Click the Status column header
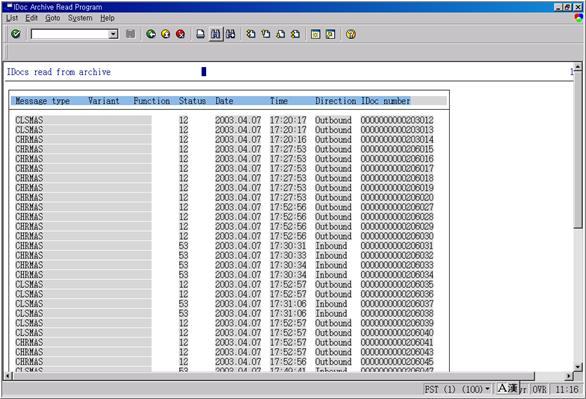 click(192, 101)
